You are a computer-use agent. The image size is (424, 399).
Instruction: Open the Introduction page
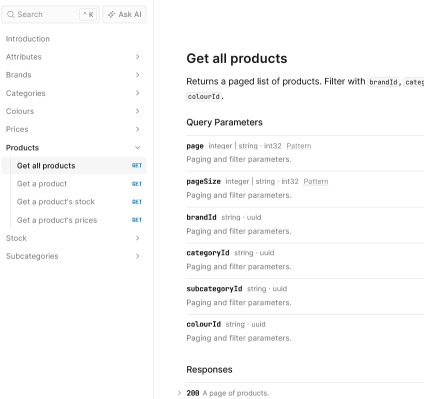(28, 39)
